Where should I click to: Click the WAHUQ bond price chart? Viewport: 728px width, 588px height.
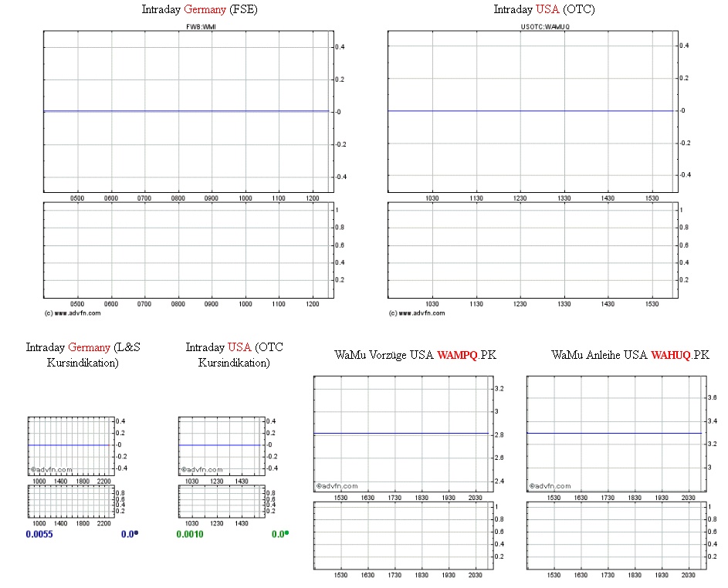617,434
